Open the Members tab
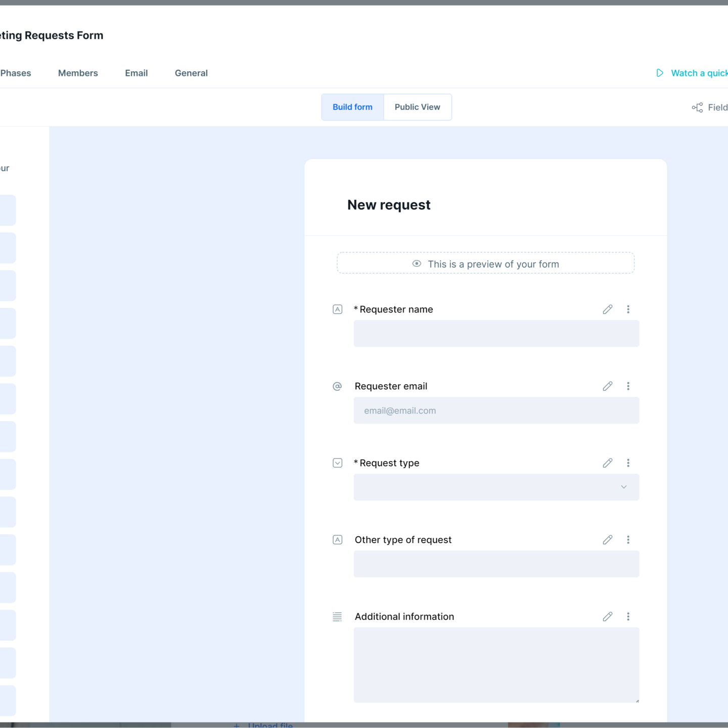The width and height of the screenshot is (728, 728). click(78, 73)
